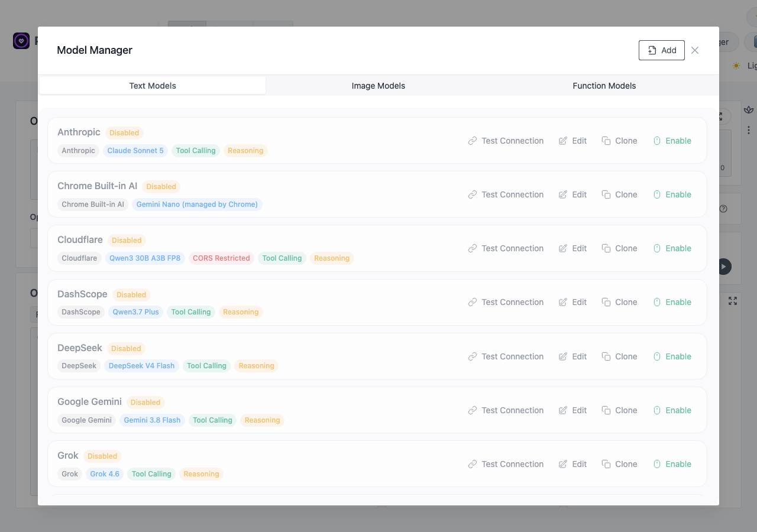Screen dimensions: 757x532
Task: Edit the Grok model
Action: [x=573, y=464]
